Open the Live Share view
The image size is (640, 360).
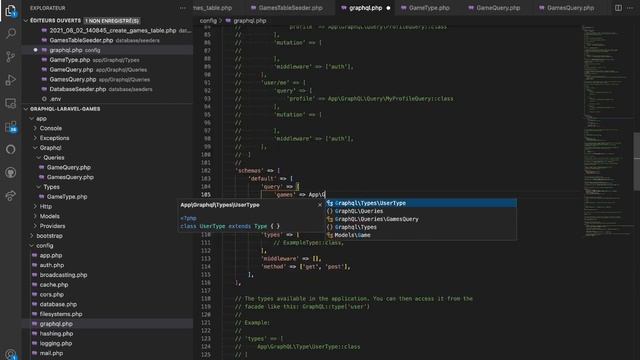11,196
